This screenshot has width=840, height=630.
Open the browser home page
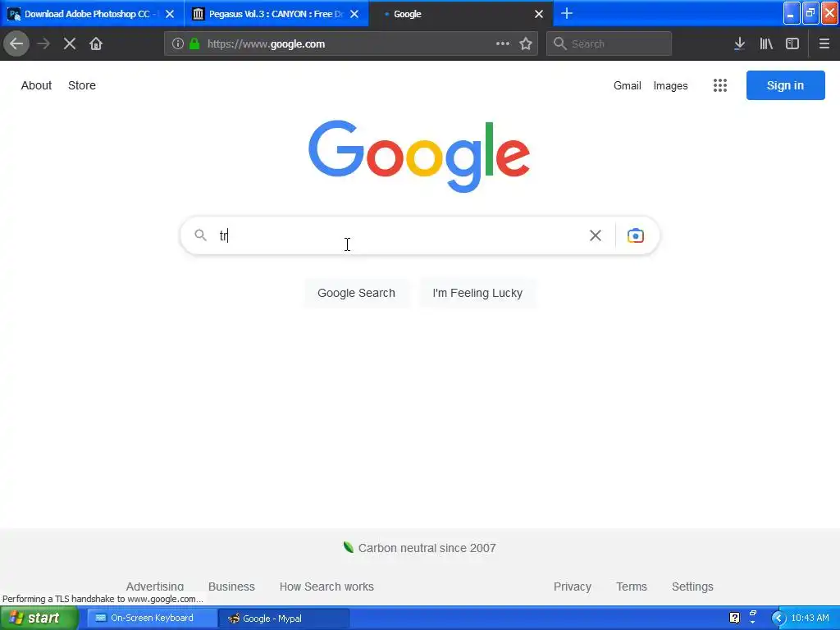point(96,43)
